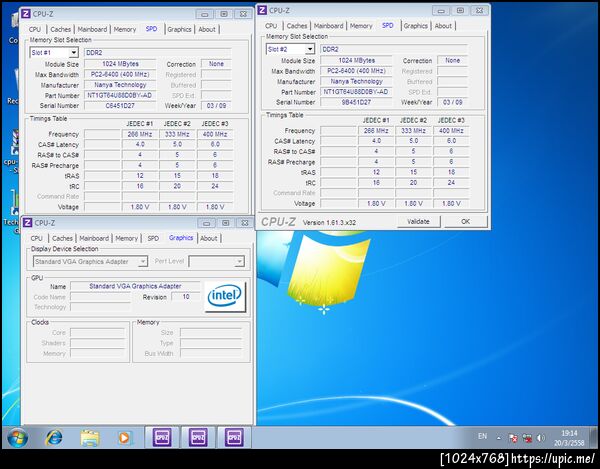The image size is (600, 469).
Task: Click Revision value 10
Action: coord(186,296)
